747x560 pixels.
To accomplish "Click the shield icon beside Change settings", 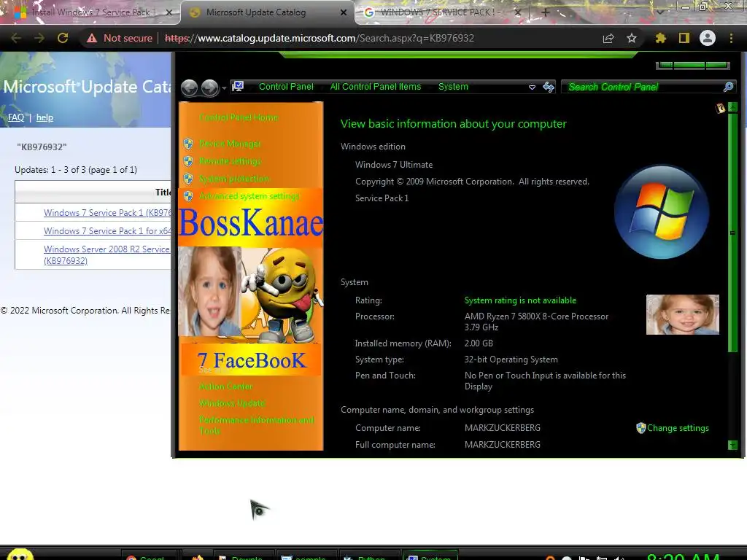I will tap(640, 428).
